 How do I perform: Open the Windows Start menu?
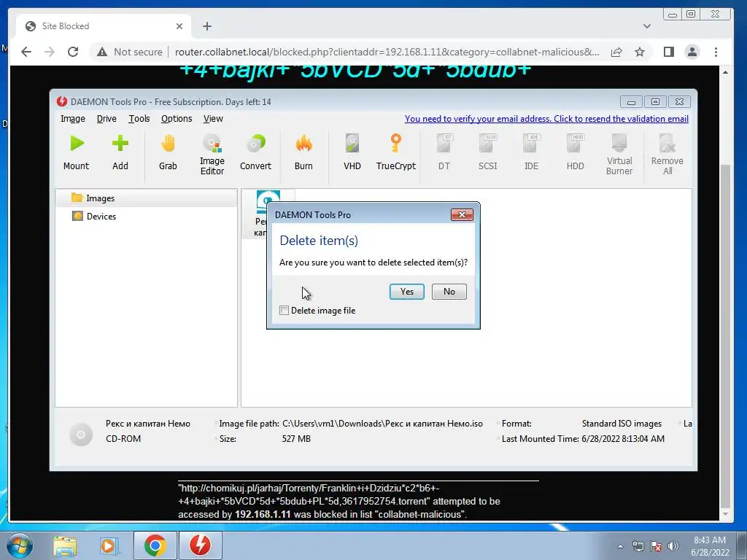[x=19, y=545]
